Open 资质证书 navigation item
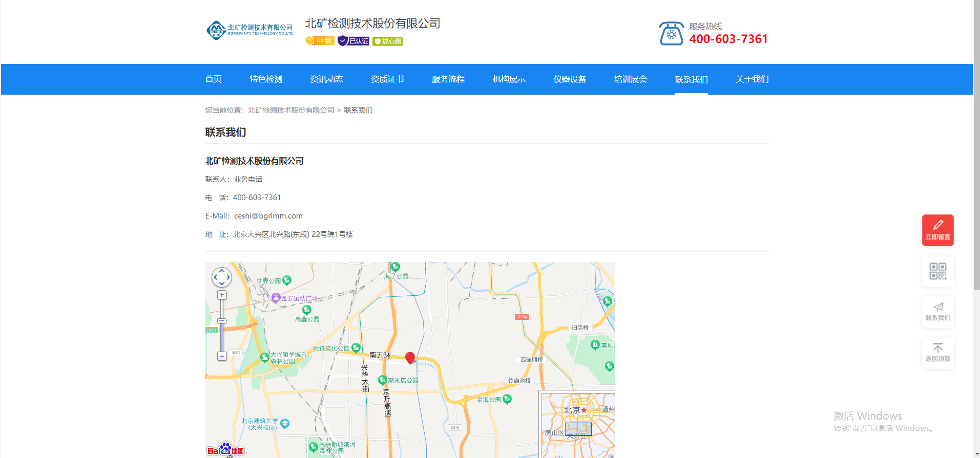The height and width of the screenshot is (458, 980). click(x=387, y=79)
